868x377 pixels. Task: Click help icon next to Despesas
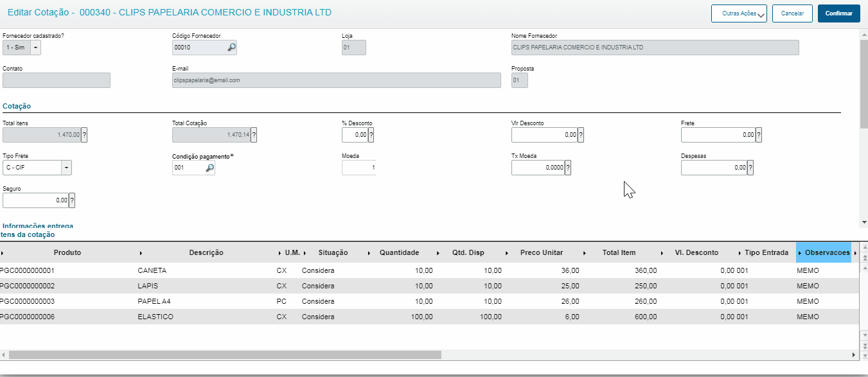click(750, 168)
